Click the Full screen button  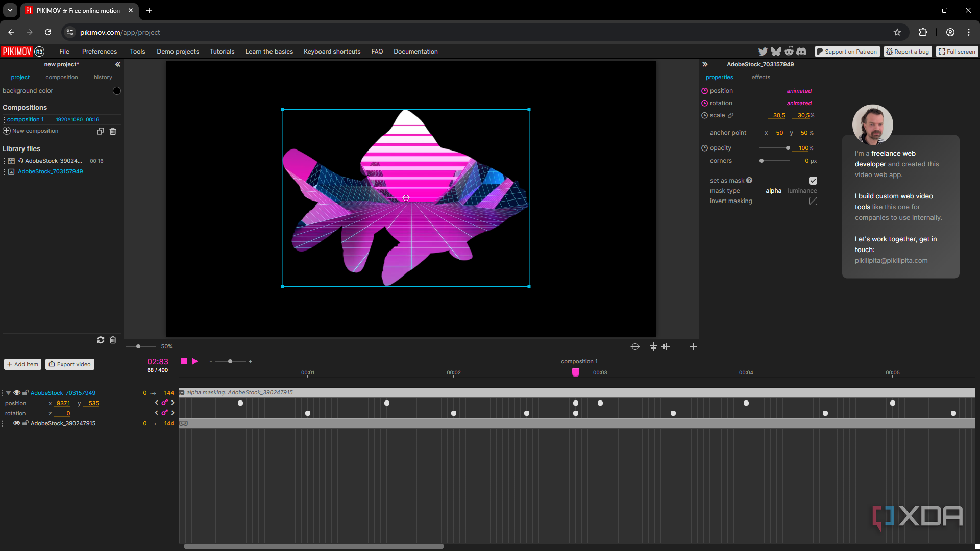pyautogui.click(x=957, y=52)
